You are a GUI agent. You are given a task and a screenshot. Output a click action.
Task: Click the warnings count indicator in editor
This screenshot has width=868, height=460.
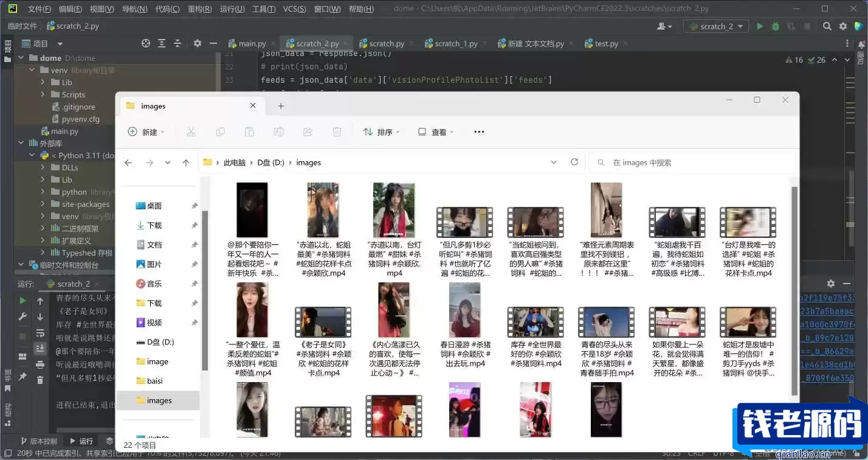tap(793, 60)
